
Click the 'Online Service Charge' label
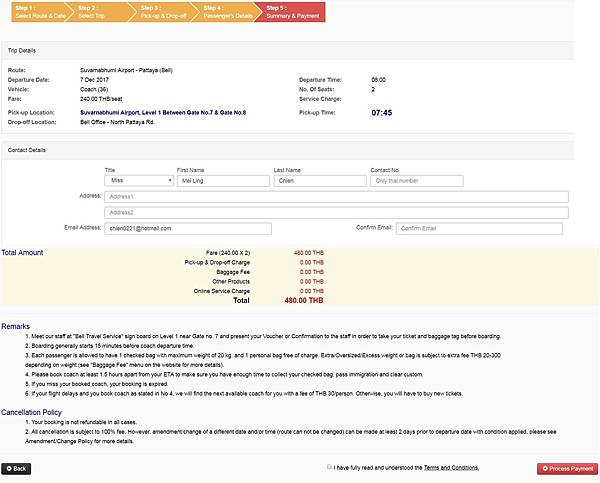222,291
